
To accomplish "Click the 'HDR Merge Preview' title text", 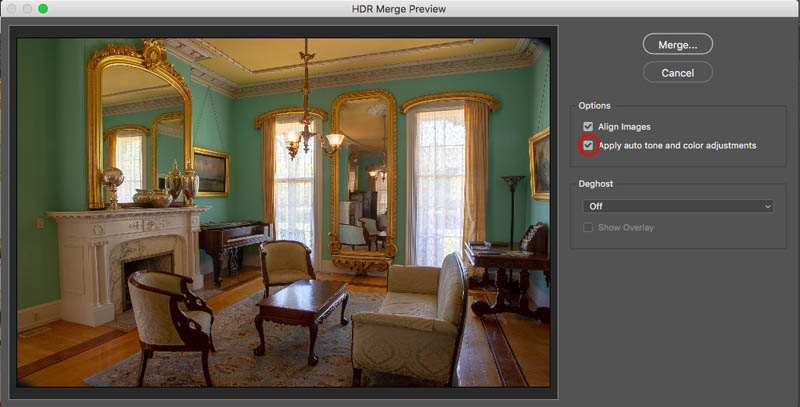I will pos(399,9).
